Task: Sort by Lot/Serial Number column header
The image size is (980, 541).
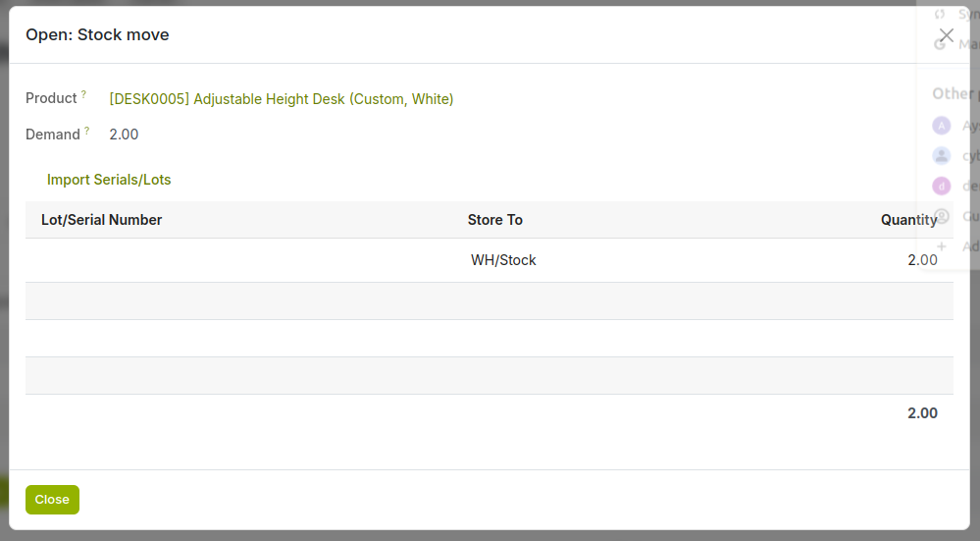Action: pos(102,220)
